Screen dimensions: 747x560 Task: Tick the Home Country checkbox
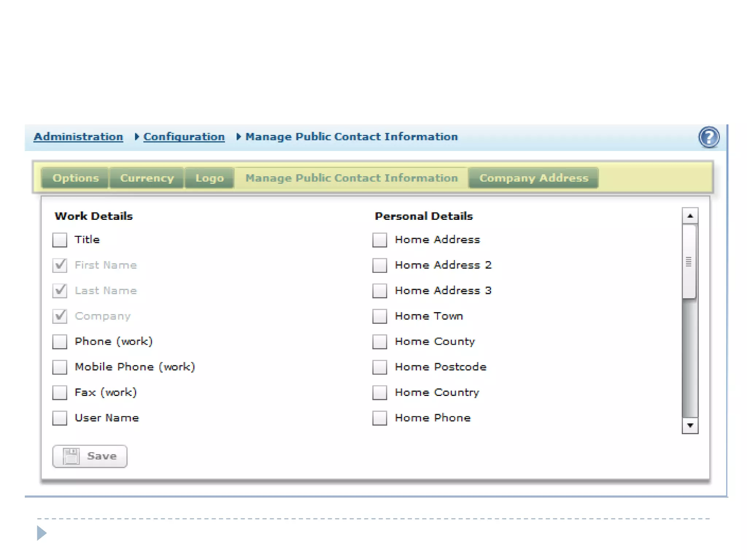tap(380, 393)
